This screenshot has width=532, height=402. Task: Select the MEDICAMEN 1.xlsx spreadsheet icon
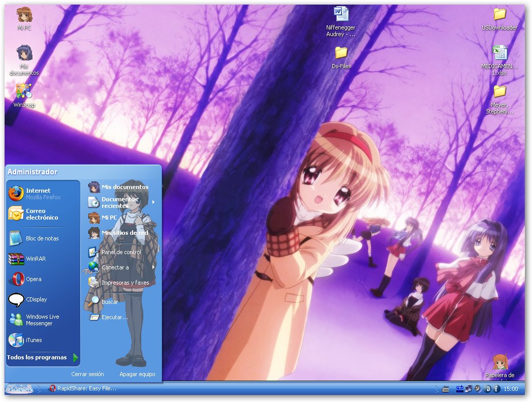(499, 60)
